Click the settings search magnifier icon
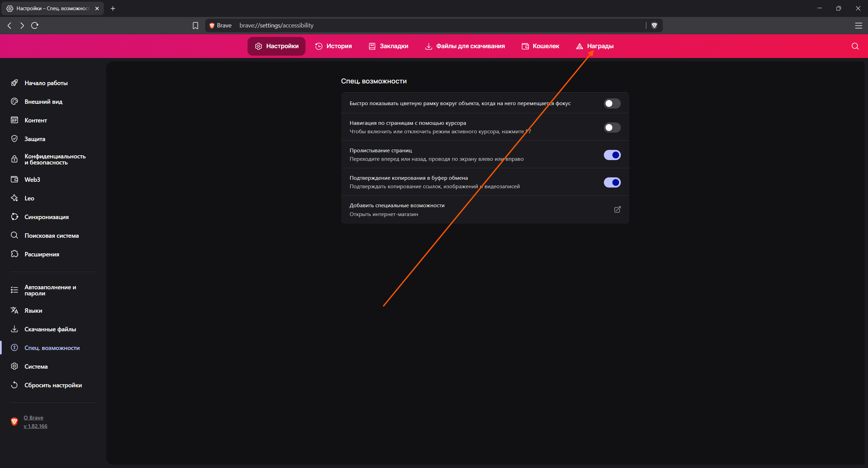 (855, 46)
